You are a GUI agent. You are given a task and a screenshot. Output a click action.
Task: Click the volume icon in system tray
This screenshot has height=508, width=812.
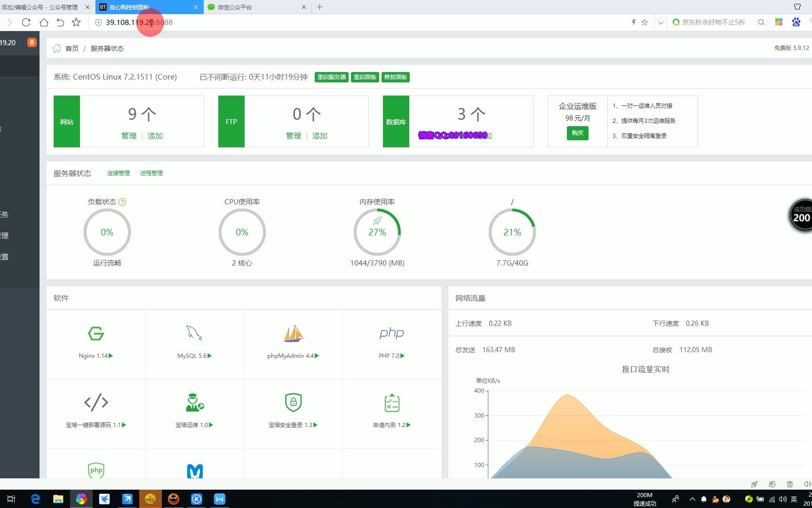click(x=782, y=499)
